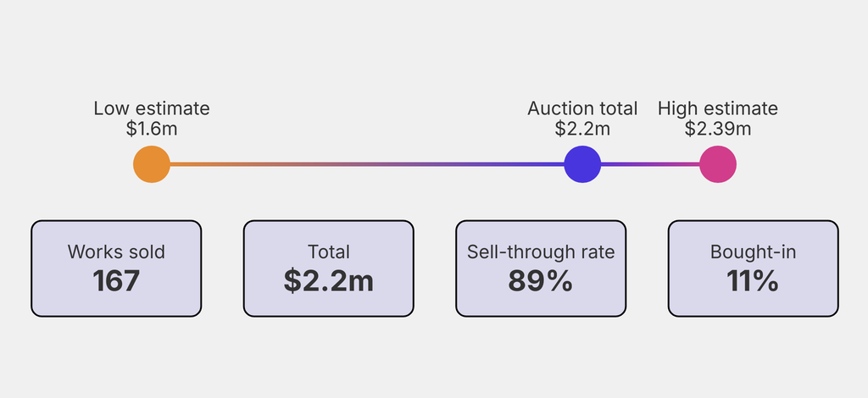Click the empty bottom area of the Works sold card
868x398 pixels.
[116, 305]
